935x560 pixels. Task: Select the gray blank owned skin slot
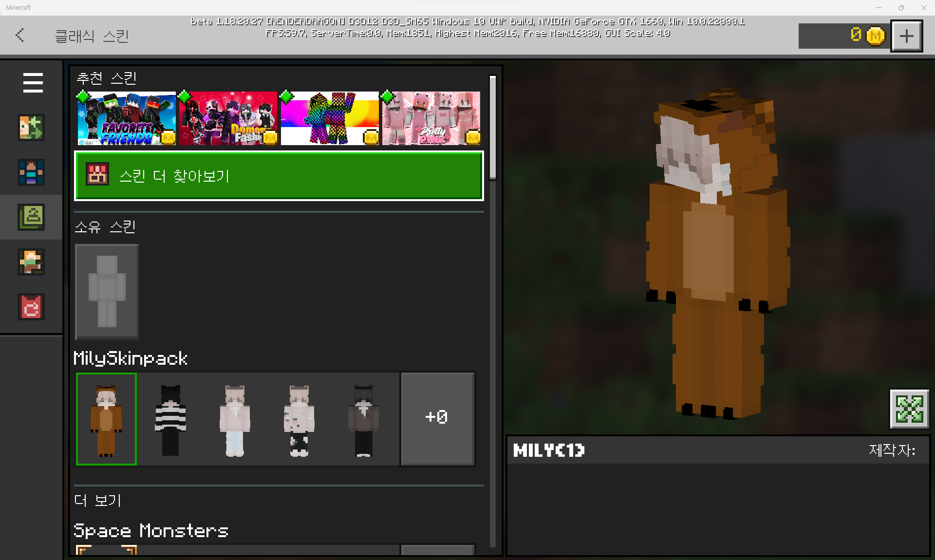click(107, 291)
